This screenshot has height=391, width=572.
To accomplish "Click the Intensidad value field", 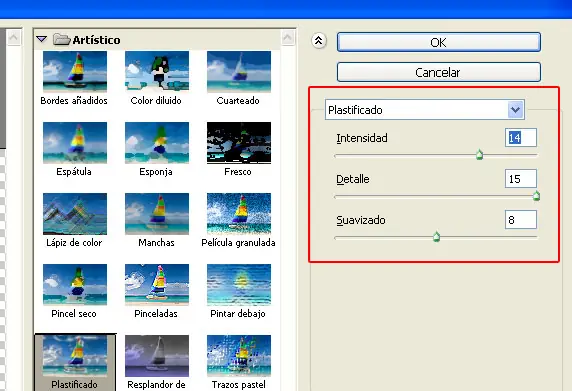I will point(521,138).
